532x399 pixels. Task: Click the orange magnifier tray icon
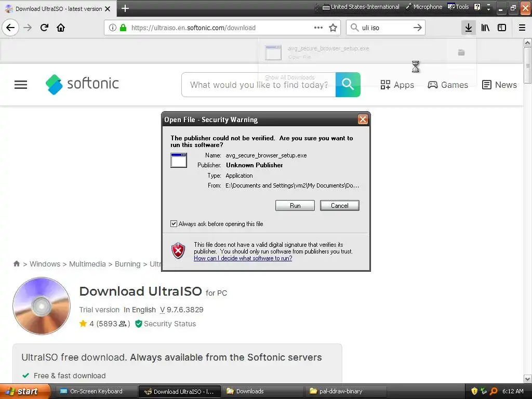click(x=494, y=391)
